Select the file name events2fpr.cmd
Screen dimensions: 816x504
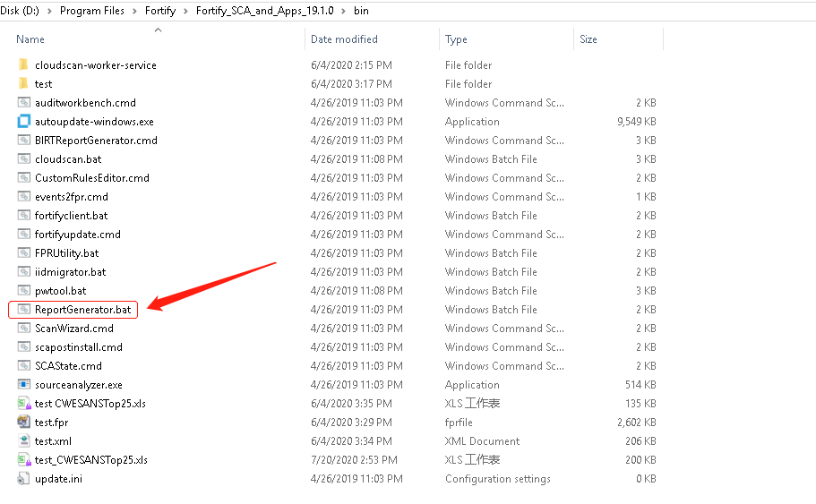(72, 197)
